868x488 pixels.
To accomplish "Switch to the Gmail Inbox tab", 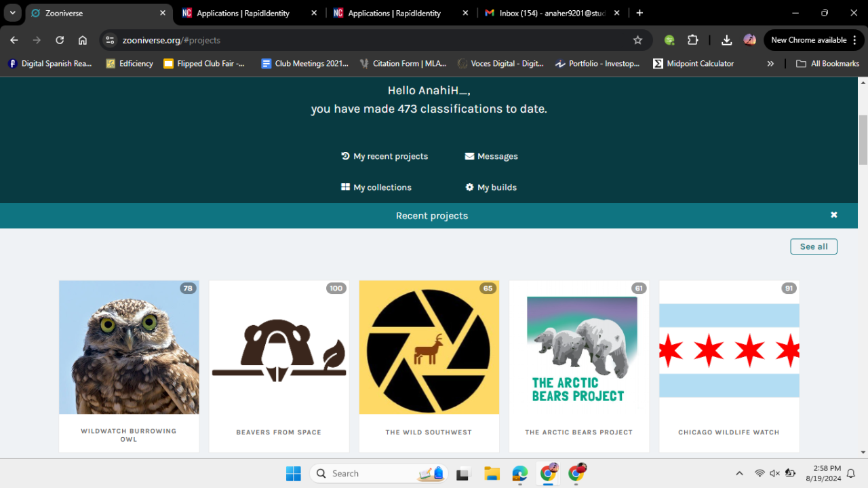I will [x=551, y=13].
